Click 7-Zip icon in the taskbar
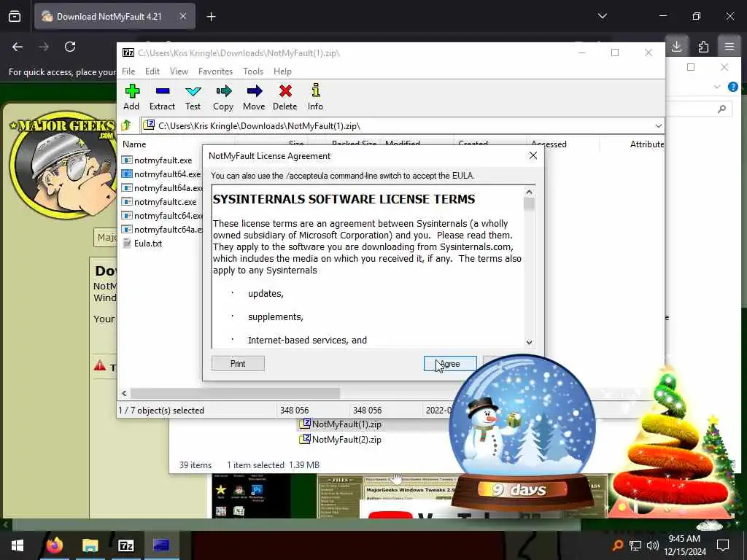Image resolution: width=747 pixels, height=560 pixels. 125,545
